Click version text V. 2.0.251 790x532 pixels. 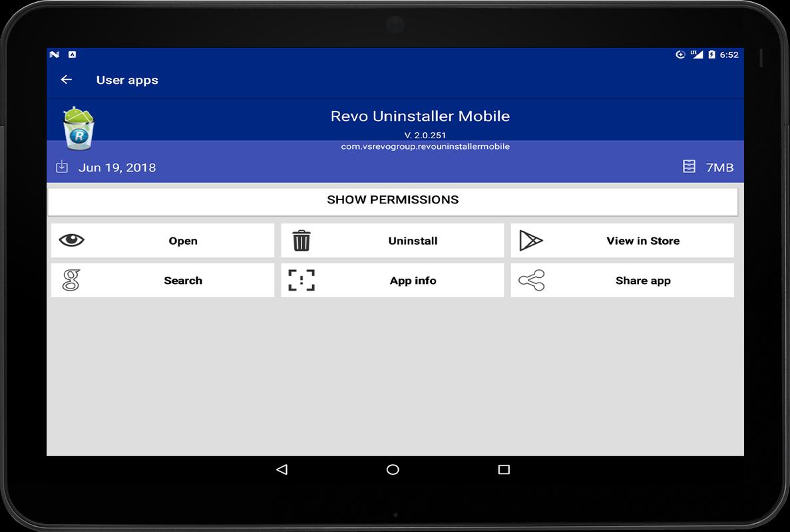[x=425, y=135]
